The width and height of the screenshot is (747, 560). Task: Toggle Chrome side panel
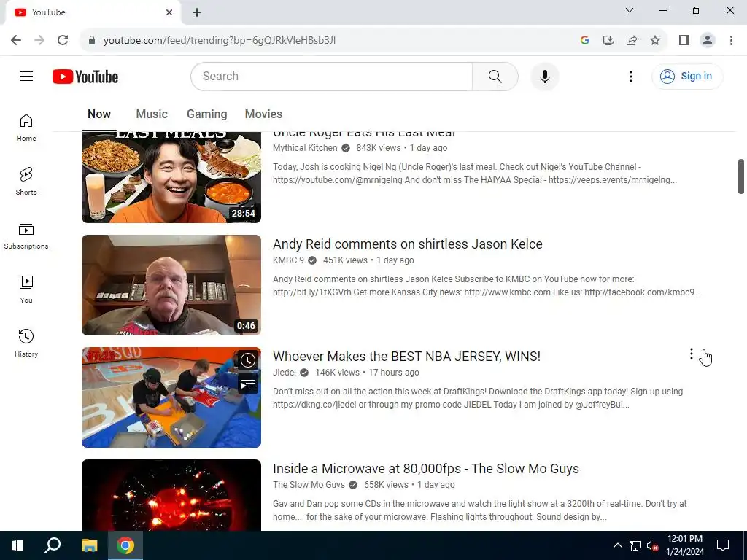tap(684, 41)
